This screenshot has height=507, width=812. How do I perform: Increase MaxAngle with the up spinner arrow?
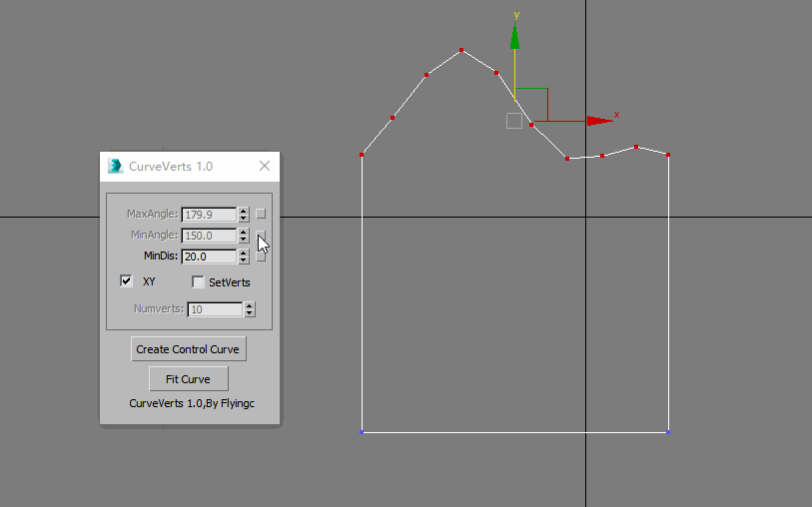tap(244, 211)
